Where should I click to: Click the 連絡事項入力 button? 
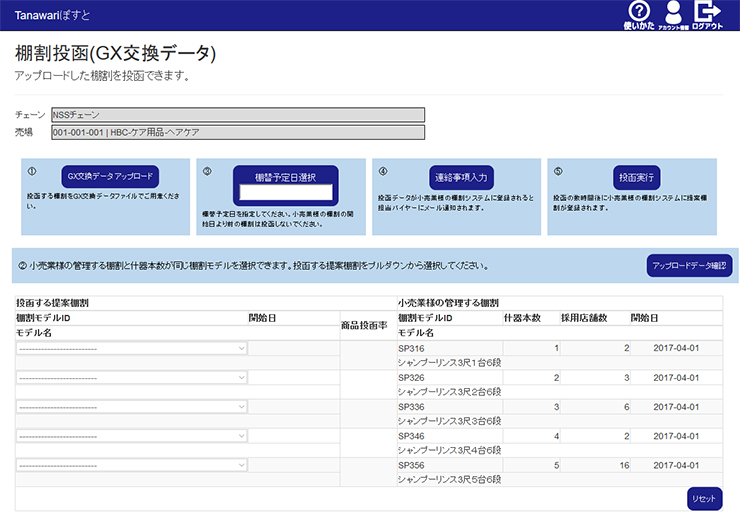[461, 177]
